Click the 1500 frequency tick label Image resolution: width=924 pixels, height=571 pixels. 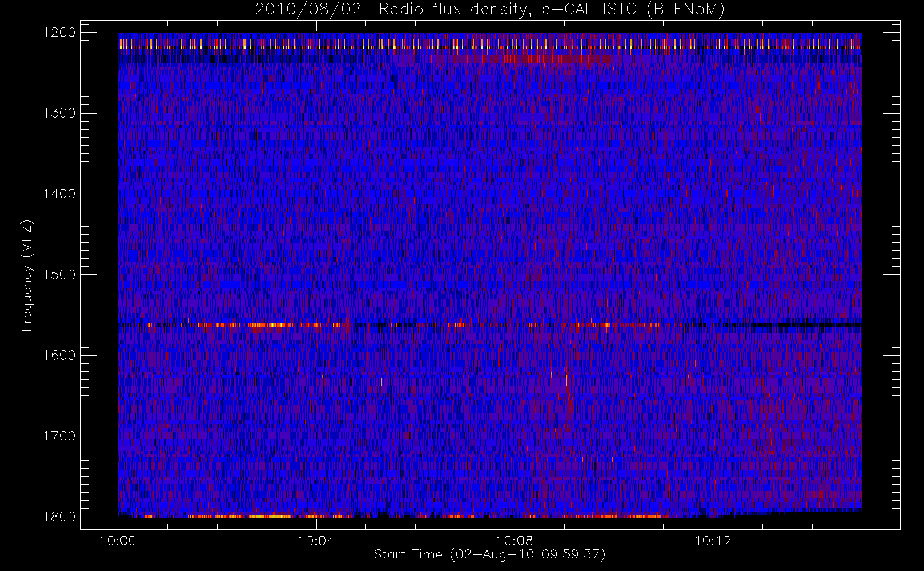(x=59, y=275)
